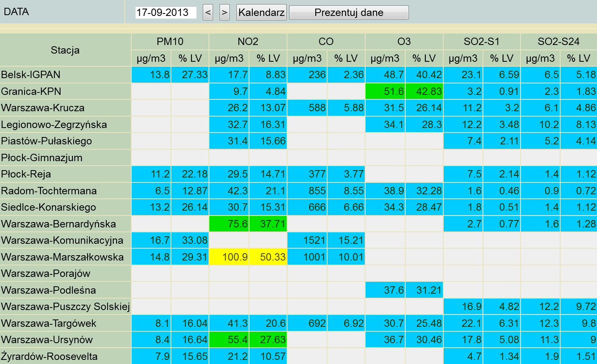This screenshot has width=597, height=364.
Task: Click station name Warszawa-Puszczy Solskiej
Action: pos(65,307)
